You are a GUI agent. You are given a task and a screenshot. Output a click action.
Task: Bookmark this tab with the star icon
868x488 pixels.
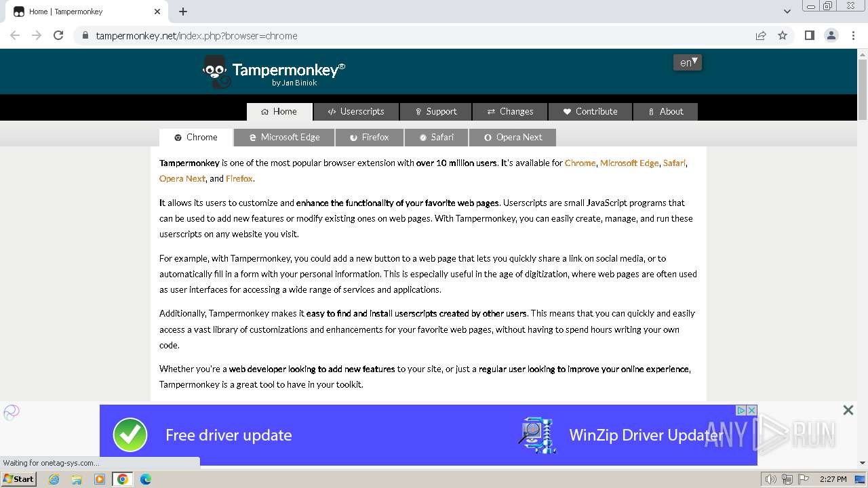coord(783,35)
